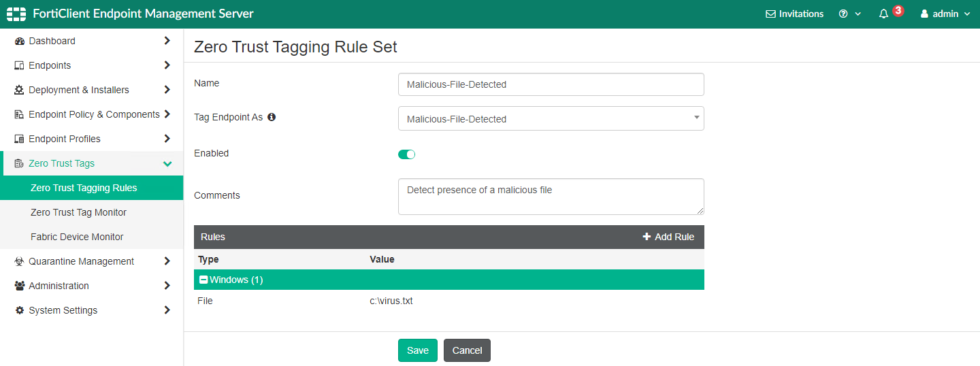
Task: Collapse the Windows (1) rules group
Action: click(x=203, y=280)
